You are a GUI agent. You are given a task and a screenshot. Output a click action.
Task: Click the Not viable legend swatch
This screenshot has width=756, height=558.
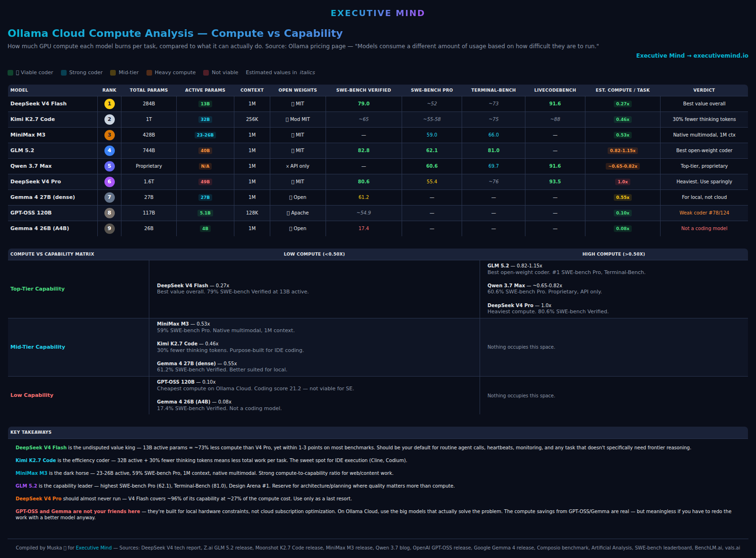(206, 73)
